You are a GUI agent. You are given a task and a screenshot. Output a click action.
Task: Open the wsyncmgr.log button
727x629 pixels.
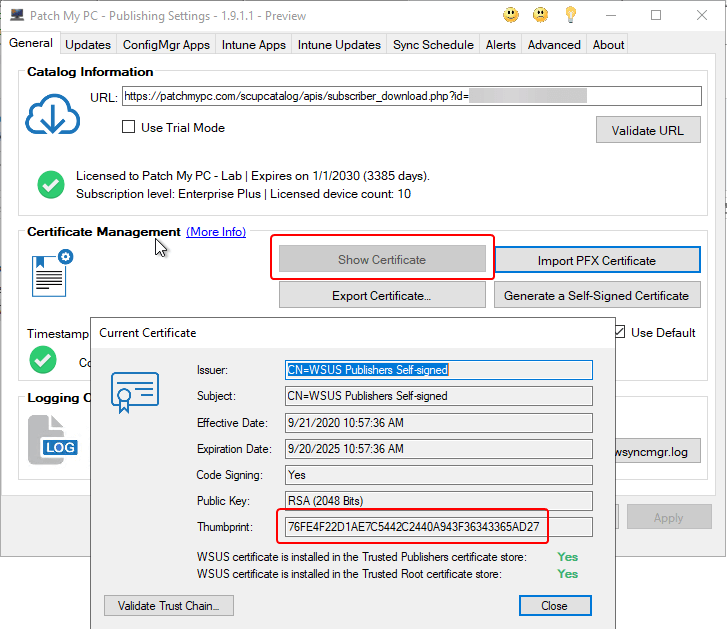pyautogui.click(x=657, y=451)
